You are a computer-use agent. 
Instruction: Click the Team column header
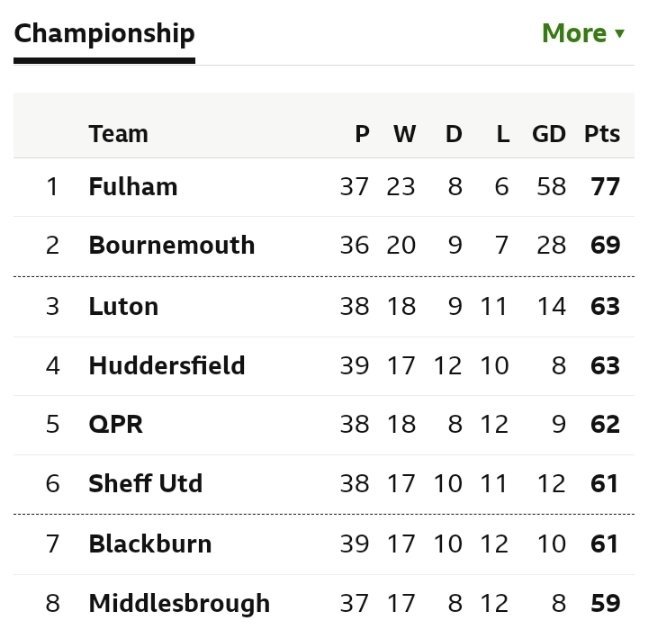pyautogui.click(x=119, y=134)
